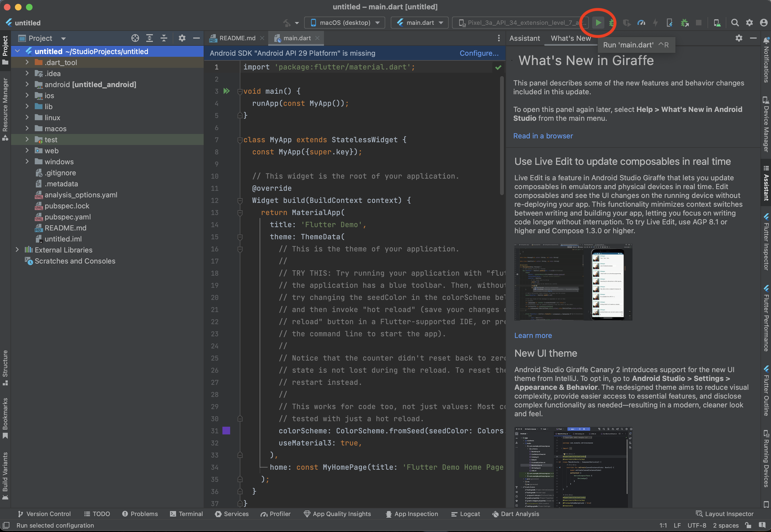
Task: Click the Locate file target icon in Project panel
Action: (x=135, y=38)
